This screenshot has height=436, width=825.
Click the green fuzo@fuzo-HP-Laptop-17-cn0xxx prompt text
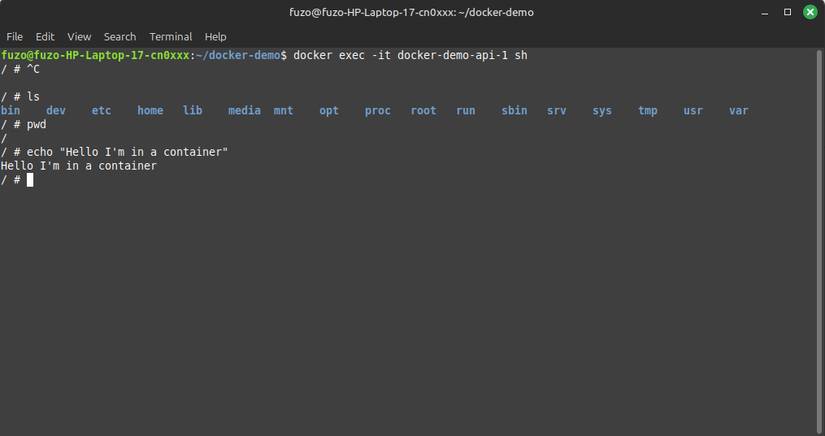click(95, 55)
